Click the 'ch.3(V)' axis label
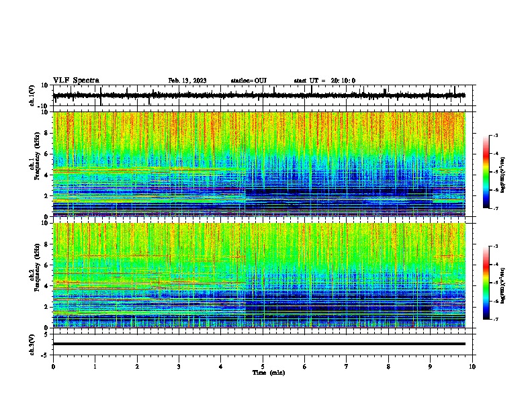This screenshot has height=411, width=532. click(x=32, y=345)
